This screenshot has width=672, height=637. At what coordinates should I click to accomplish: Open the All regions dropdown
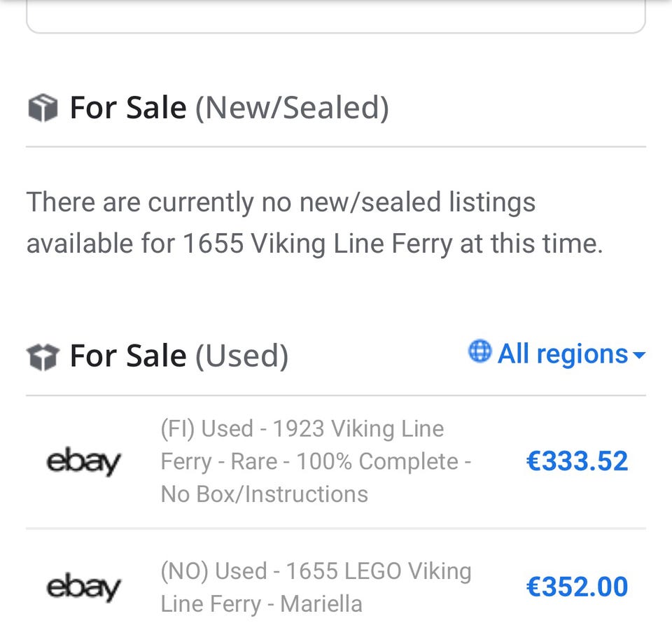[x=562, y=354]
